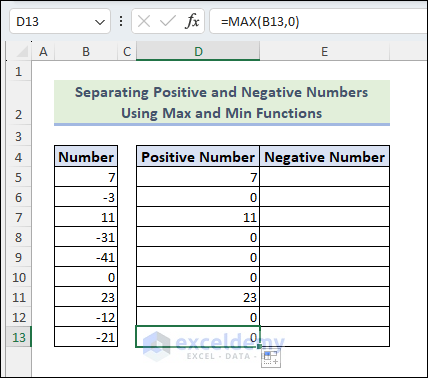
Task: Select cell B12 containing -12
Action: (x=86, y=317)
